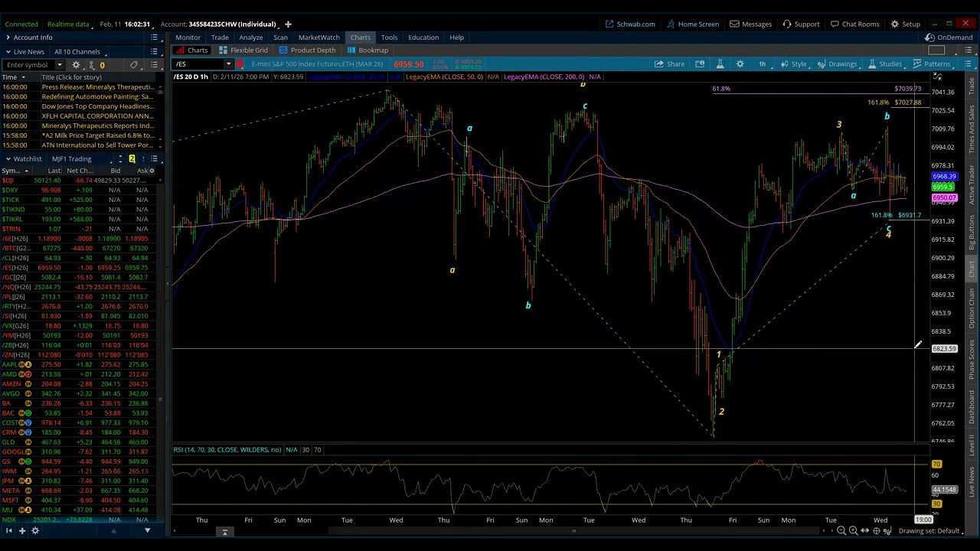The height and width of the screenshot is (551, 980).
Task: Click the watchlist column settings gear
Action: [x=153, y=171]
